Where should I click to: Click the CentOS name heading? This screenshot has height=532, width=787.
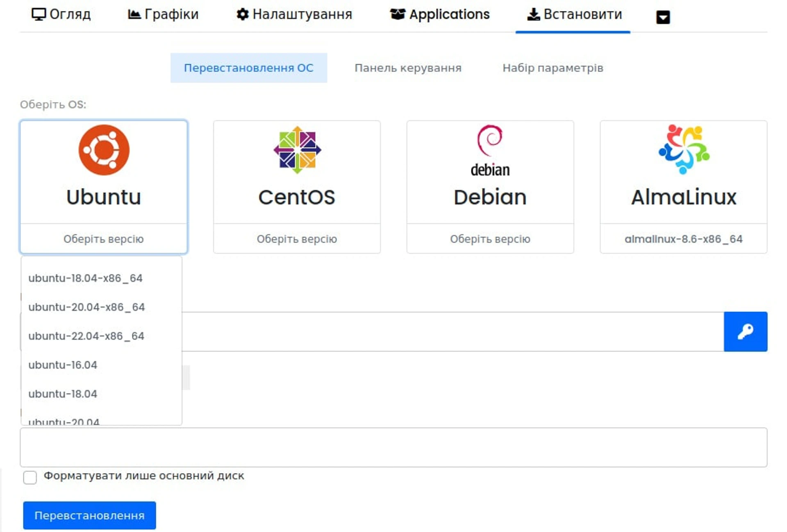[x=297, y=197]
